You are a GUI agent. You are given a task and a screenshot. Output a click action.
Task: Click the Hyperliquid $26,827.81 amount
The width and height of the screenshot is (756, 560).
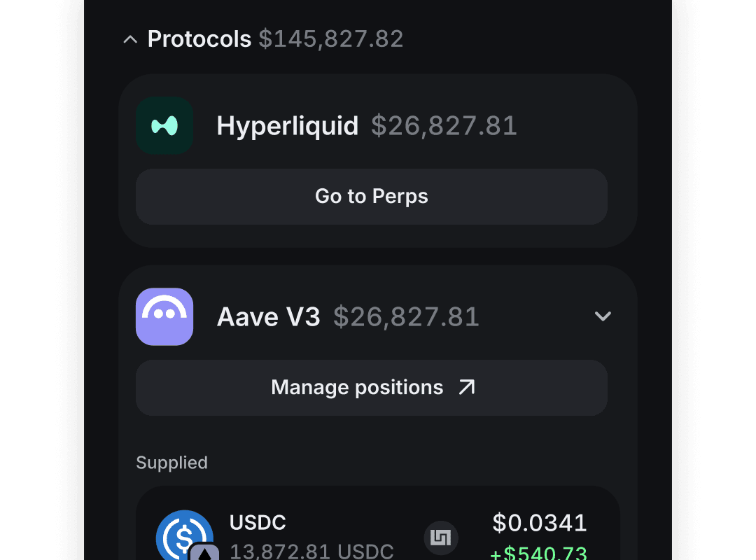444,125
